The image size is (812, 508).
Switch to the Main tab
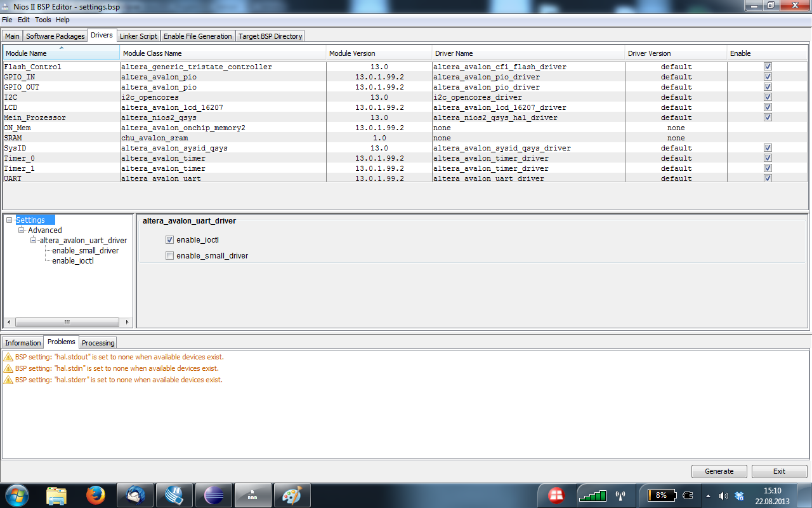[x=12, y=36]
